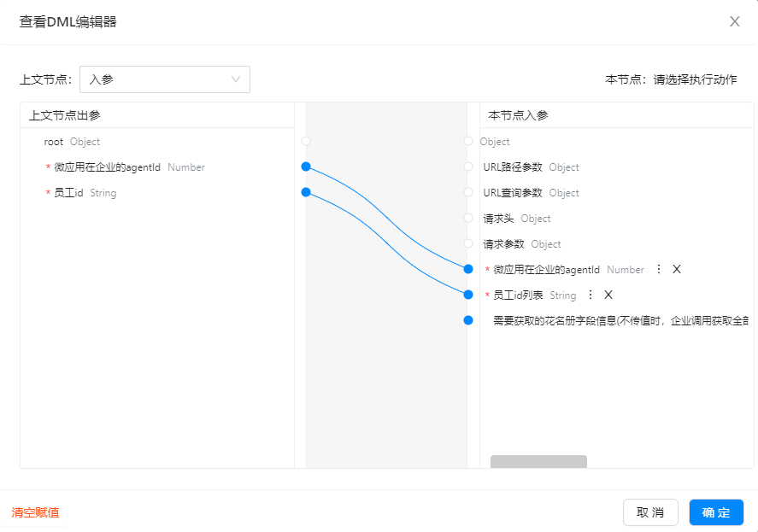
Task: Click the horizontal scrollbar below the right panel
Action: (538, 461)
